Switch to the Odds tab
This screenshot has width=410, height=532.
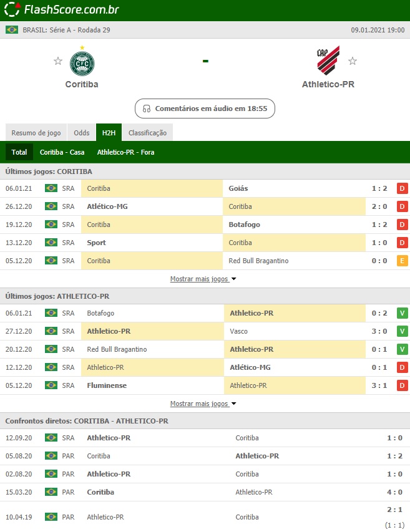coord(82,133)
